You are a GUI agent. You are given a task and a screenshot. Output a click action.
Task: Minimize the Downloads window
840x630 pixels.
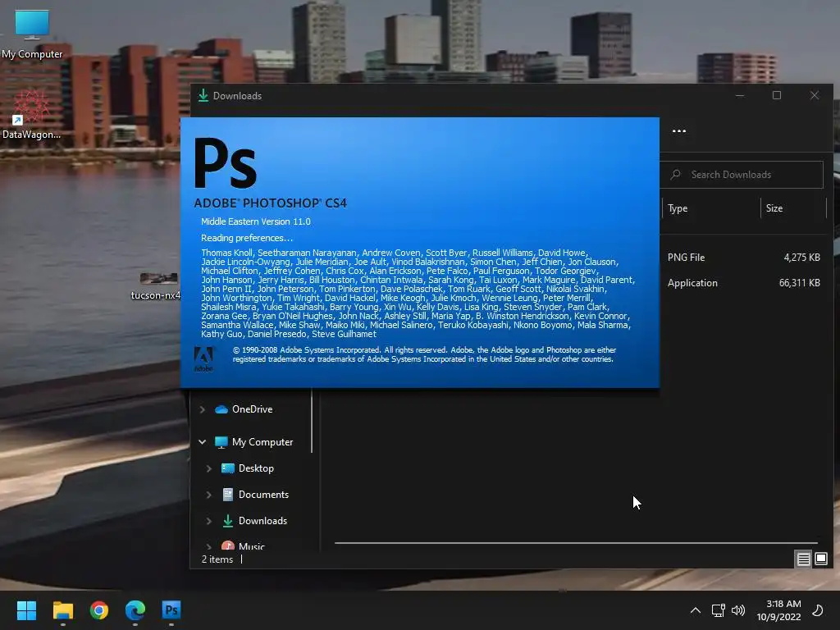click(740, 95)
